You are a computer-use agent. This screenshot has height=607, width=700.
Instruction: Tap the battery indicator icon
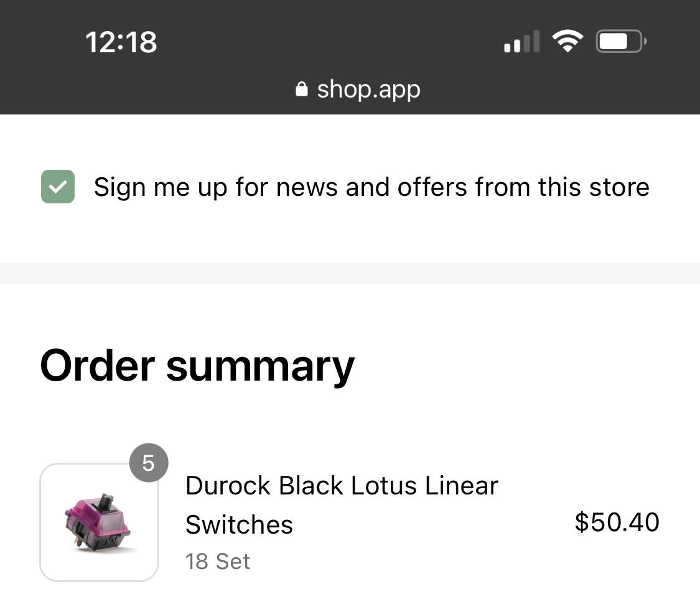[x=621, y=42]
